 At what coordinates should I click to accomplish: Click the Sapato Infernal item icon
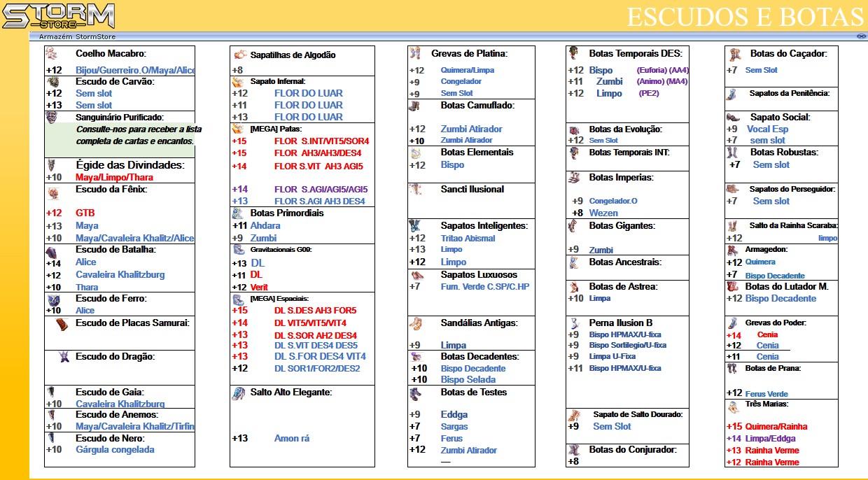(x=238, y=81)
